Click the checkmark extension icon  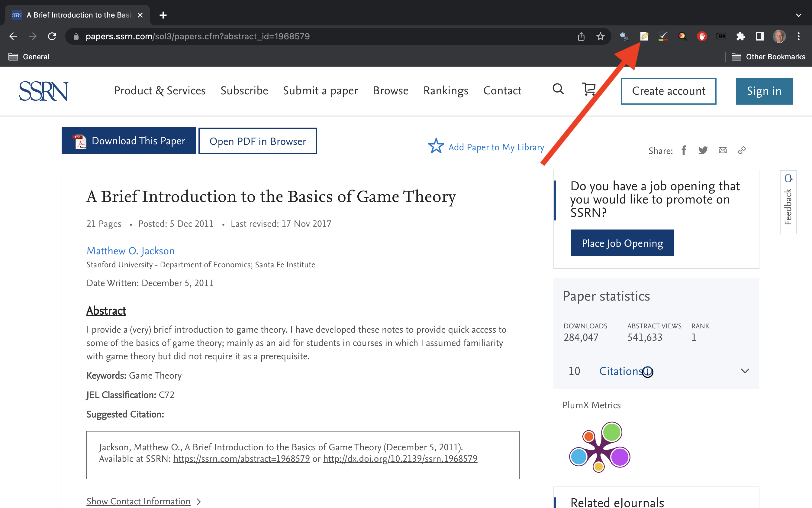pos(663,36)
